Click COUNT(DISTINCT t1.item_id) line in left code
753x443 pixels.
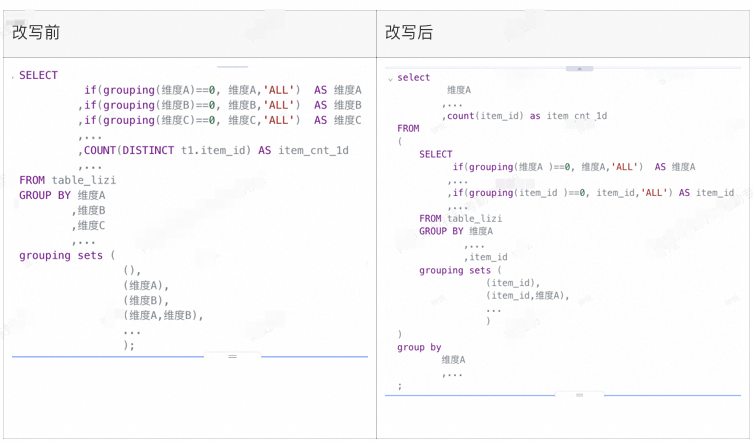(x=215, y=151)
